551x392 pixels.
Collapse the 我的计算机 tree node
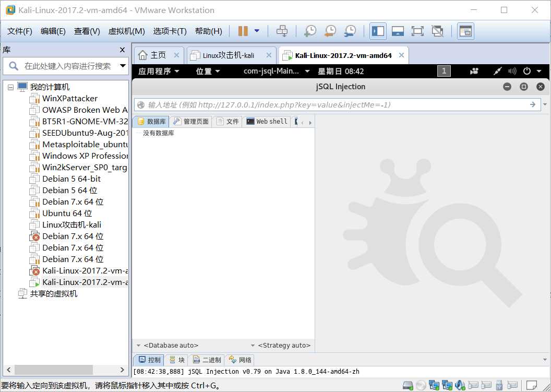point(10,87)
